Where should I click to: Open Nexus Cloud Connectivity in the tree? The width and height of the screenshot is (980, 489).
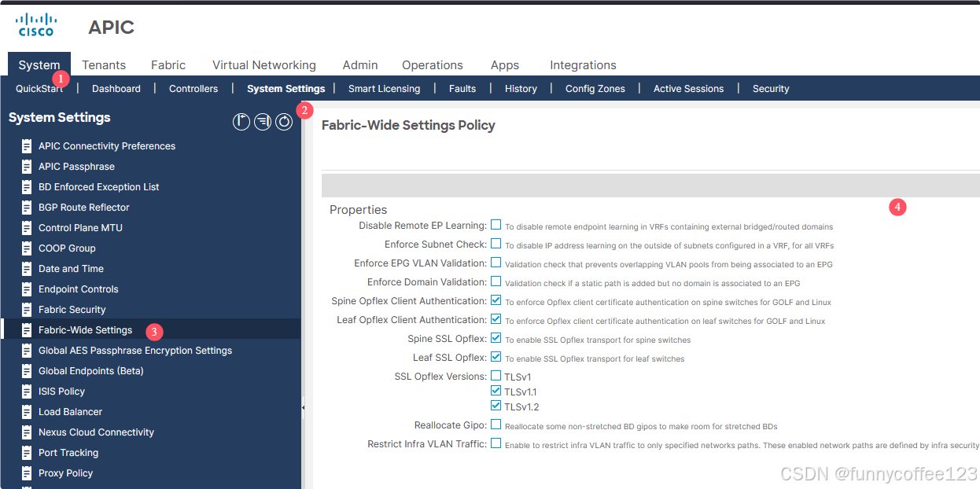click(96, 432)
